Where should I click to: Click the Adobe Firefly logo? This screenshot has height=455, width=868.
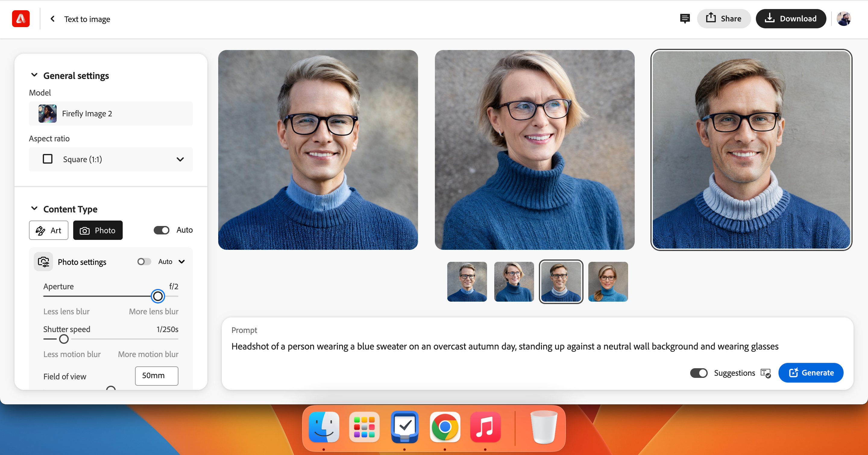tap(21, 18)
